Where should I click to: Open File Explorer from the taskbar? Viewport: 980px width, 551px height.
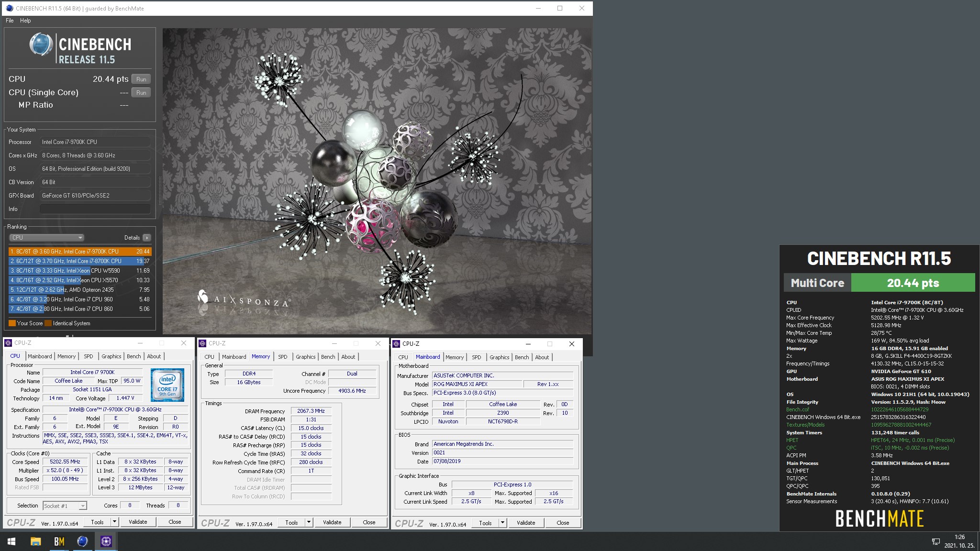pos(35,541)
